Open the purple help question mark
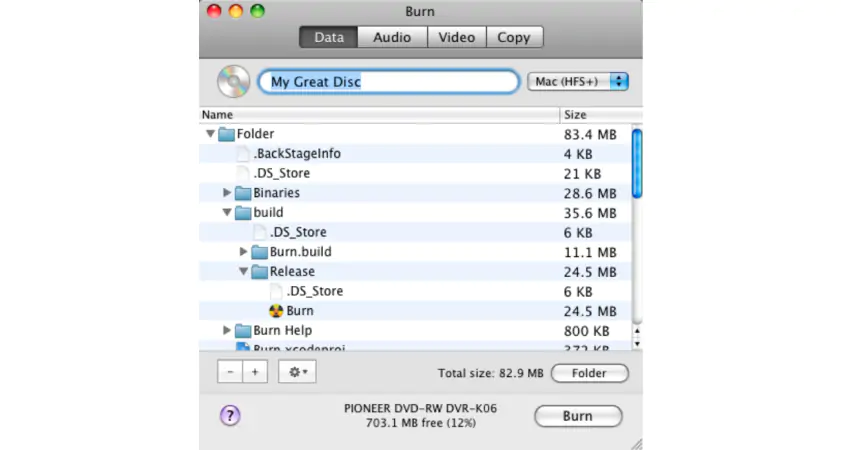Viewport: 841px width, 450px height. [230, 415]
